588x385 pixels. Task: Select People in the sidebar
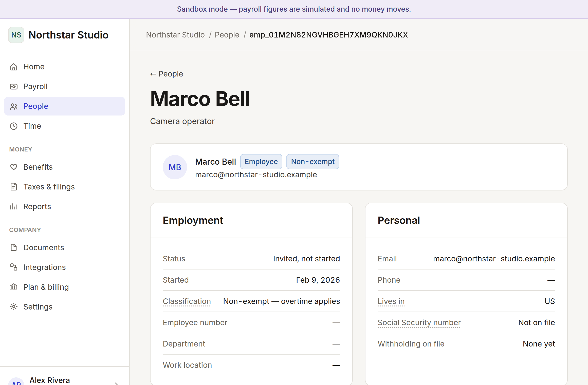pos(65,106)
